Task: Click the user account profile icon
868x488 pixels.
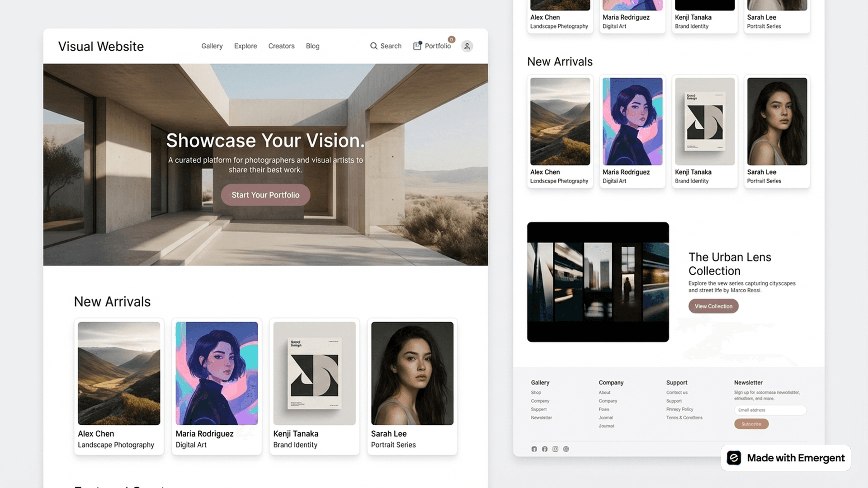Action: point(467,46)
